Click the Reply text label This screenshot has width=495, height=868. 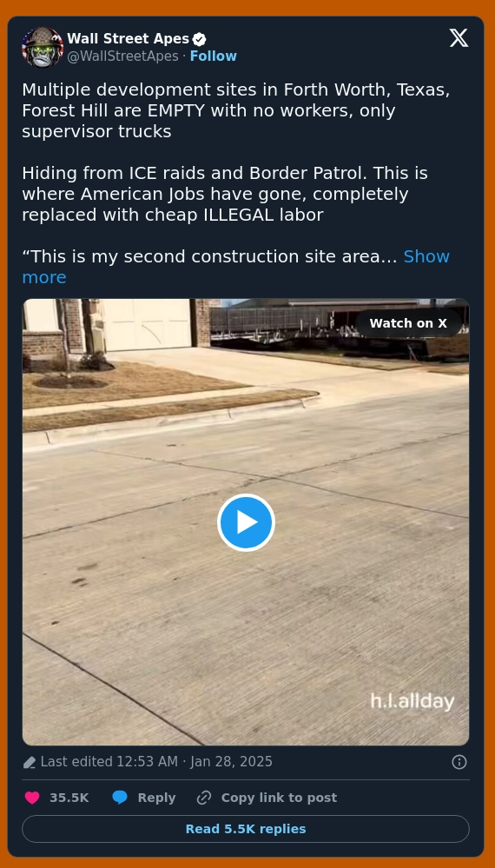coord(156,798)
